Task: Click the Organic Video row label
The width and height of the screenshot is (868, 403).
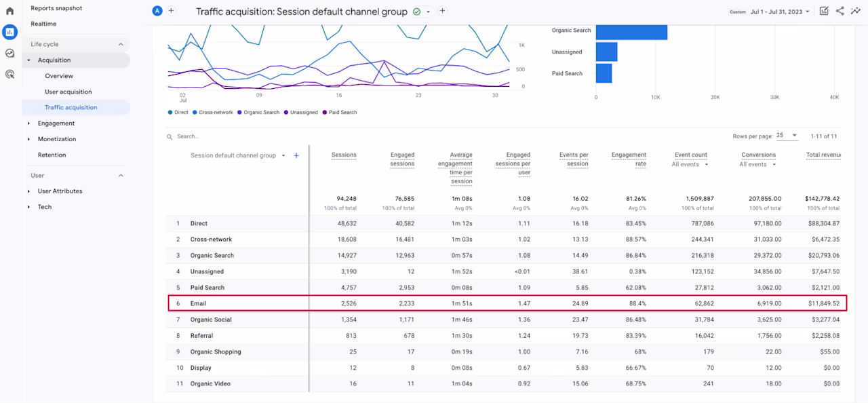Action: (x=210, y=384)
